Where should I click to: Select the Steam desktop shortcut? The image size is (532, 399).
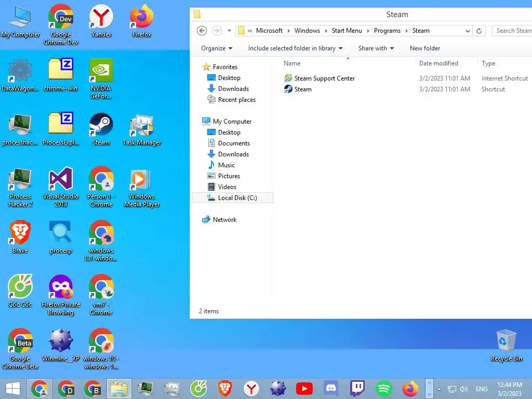pyautogui.click(x=101, y=129)
